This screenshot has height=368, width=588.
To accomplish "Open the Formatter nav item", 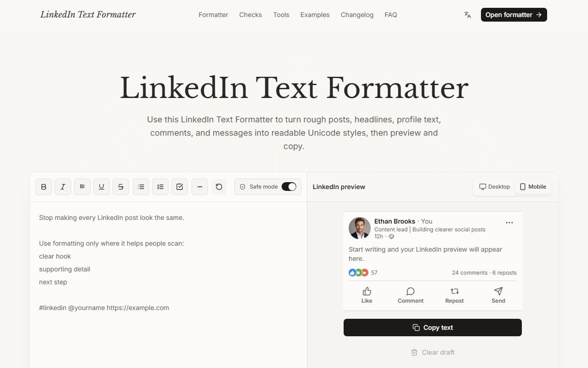I will click(x=213, y=15).
